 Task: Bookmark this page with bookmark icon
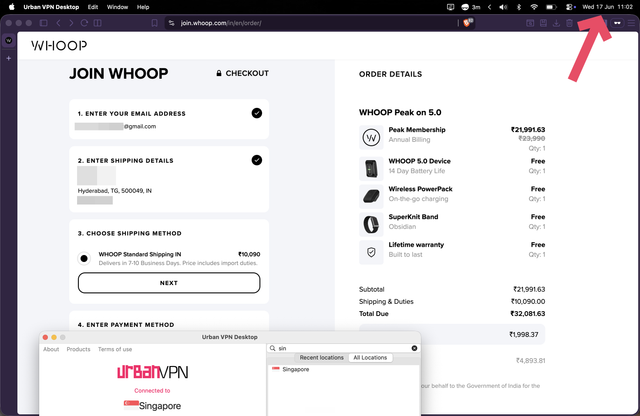[154, 23]
